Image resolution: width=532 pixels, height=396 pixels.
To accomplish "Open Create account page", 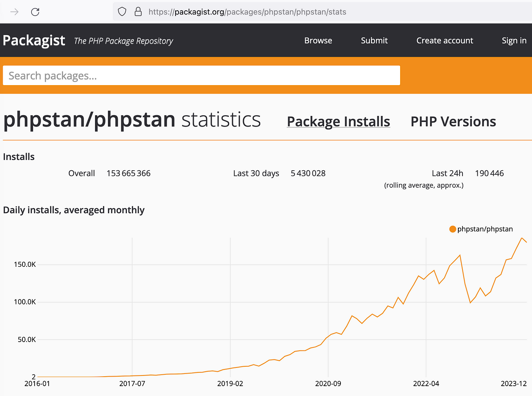I will point(445,40).
